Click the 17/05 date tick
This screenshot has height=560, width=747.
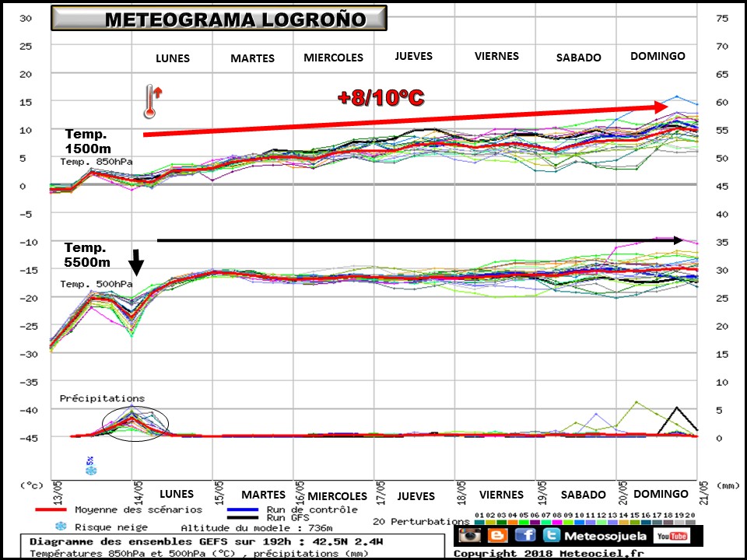pyautogui.click(x=381, y=493)
